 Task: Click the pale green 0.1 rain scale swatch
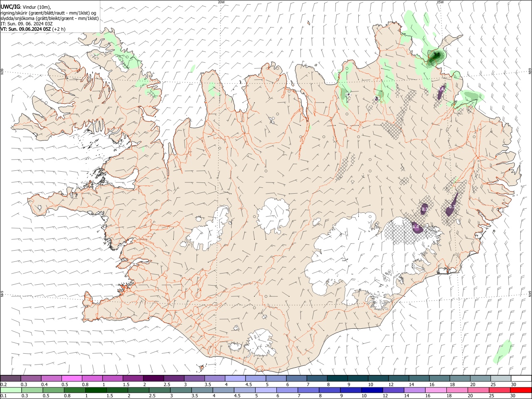10,390
